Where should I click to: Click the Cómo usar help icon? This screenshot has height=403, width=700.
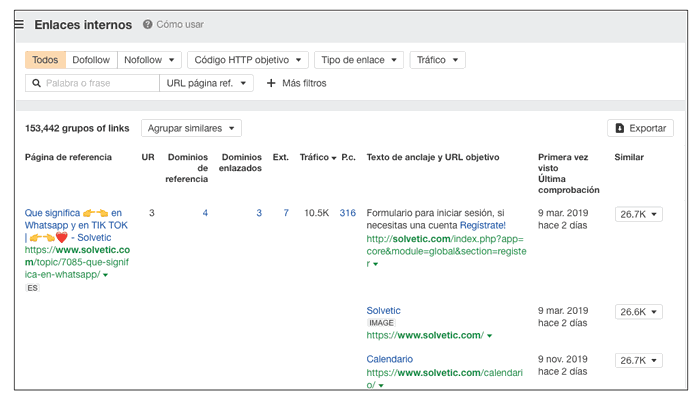point(148,24)
